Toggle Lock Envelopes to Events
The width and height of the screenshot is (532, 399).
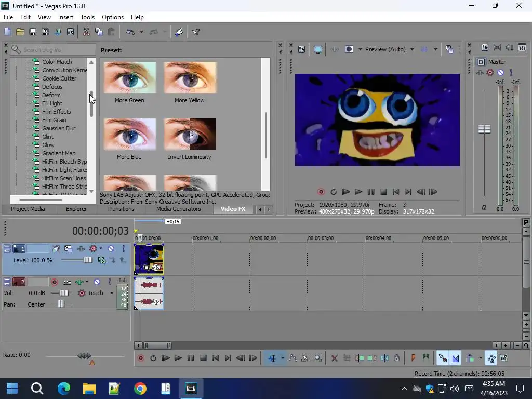tap(491, 358)
